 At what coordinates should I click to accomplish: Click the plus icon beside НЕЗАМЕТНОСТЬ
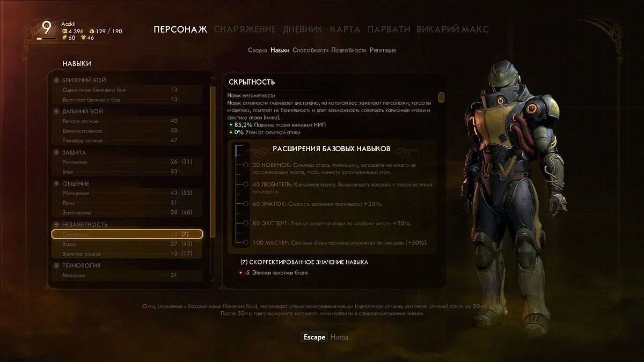tap(56, 224)
